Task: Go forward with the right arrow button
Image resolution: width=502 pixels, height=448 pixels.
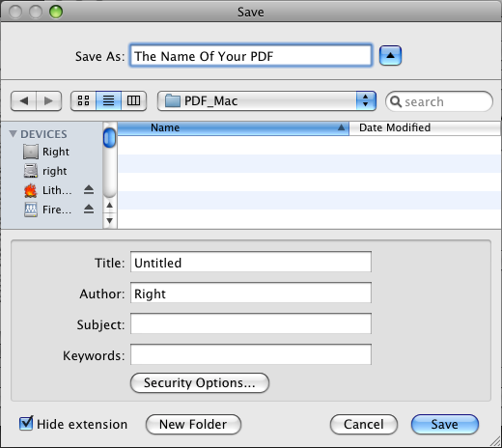Action: coord(49,101)
